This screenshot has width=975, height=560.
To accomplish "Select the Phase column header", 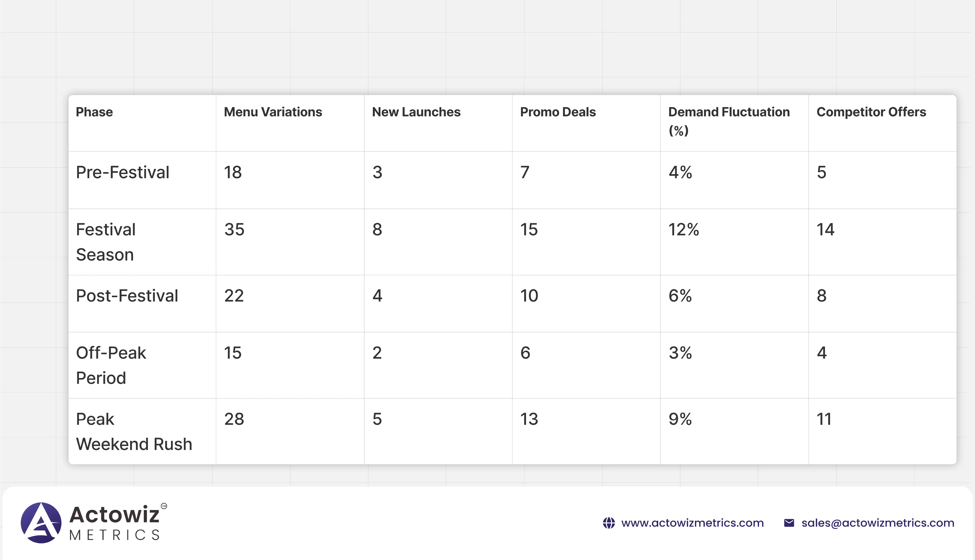I will [94, 112].
